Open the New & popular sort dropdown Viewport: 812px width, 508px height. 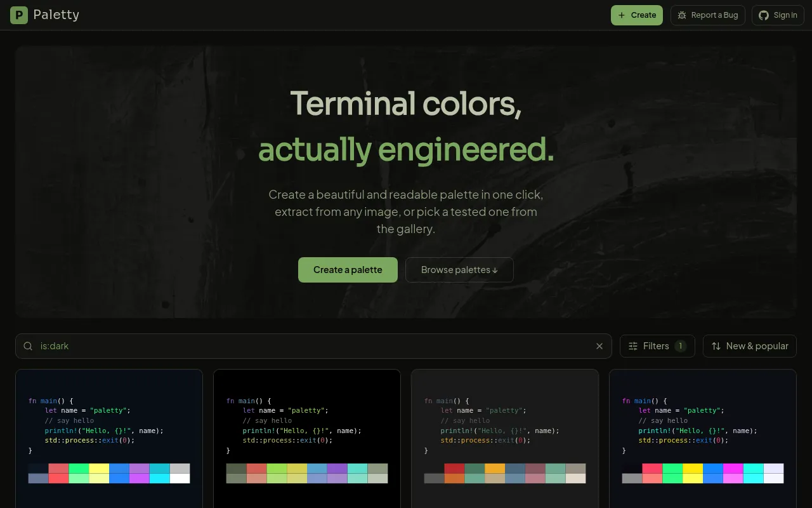coord(750,346)
